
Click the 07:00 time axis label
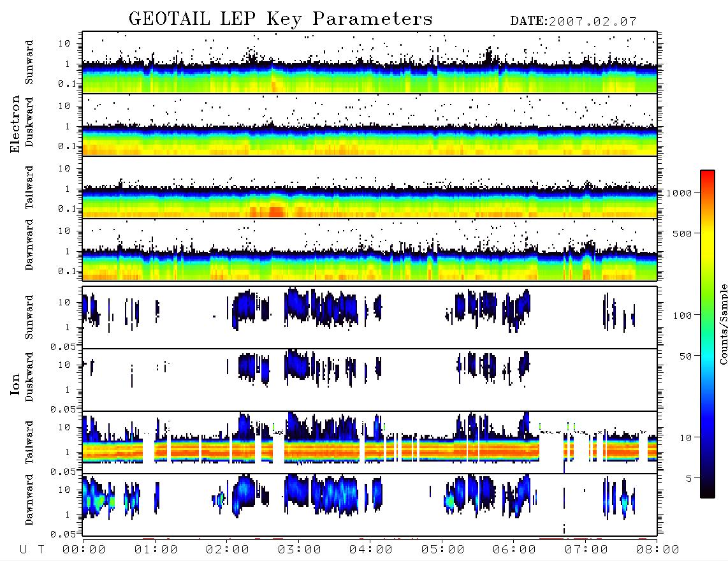click(586, 550)
